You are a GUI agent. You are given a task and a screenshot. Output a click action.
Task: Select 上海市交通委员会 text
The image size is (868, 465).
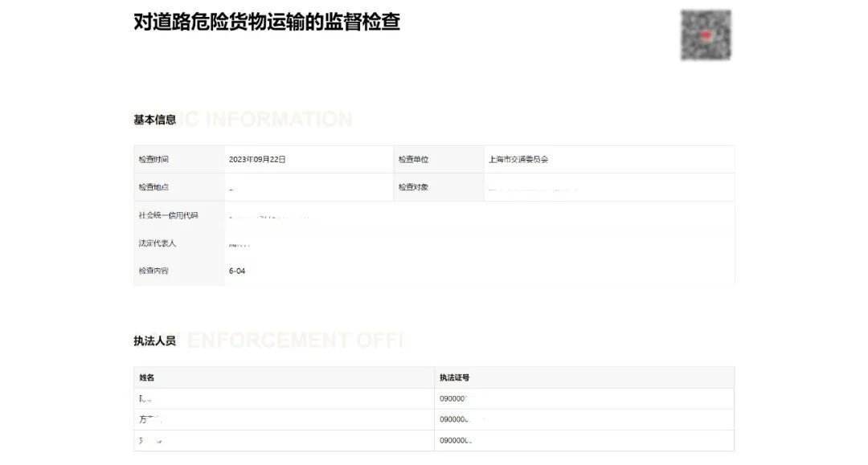(518, 159)
